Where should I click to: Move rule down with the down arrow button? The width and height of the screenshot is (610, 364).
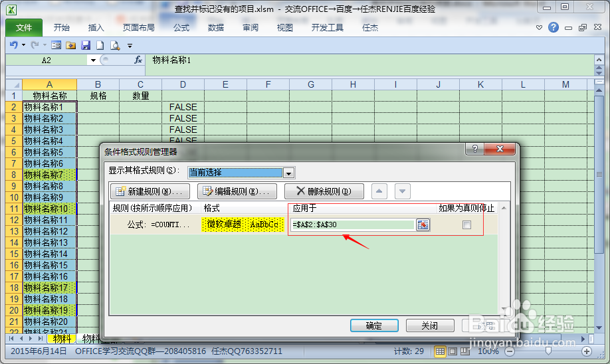tap(402, 191)
